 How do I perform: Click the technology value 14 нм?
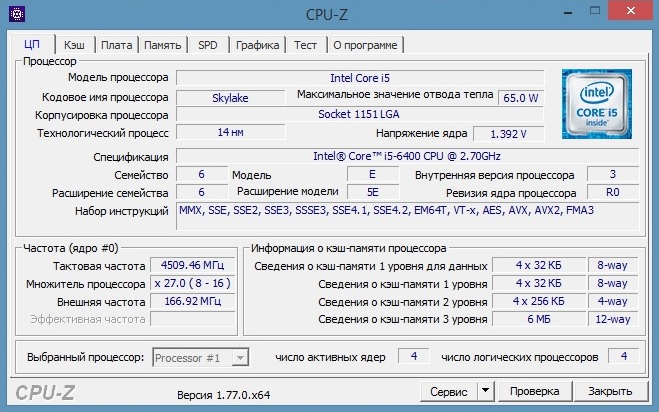(x=230, y=132)
